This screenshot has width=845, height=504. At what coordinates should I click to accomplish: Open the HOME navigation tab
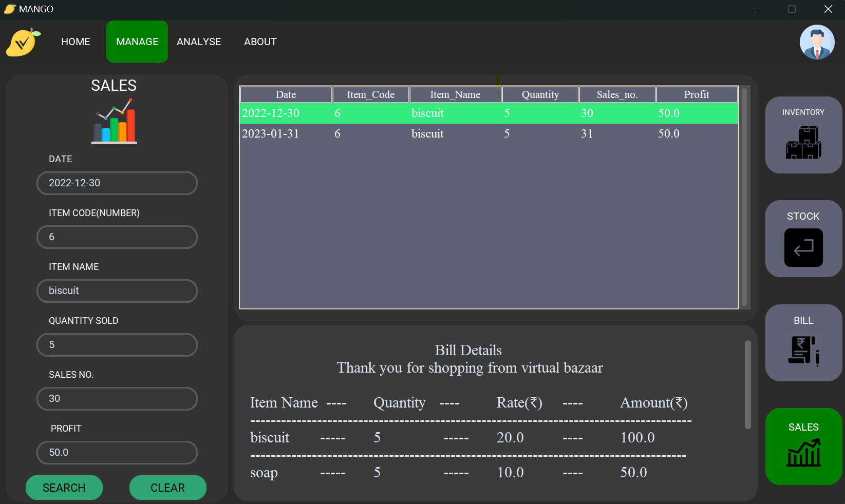[x=76, y=42]
